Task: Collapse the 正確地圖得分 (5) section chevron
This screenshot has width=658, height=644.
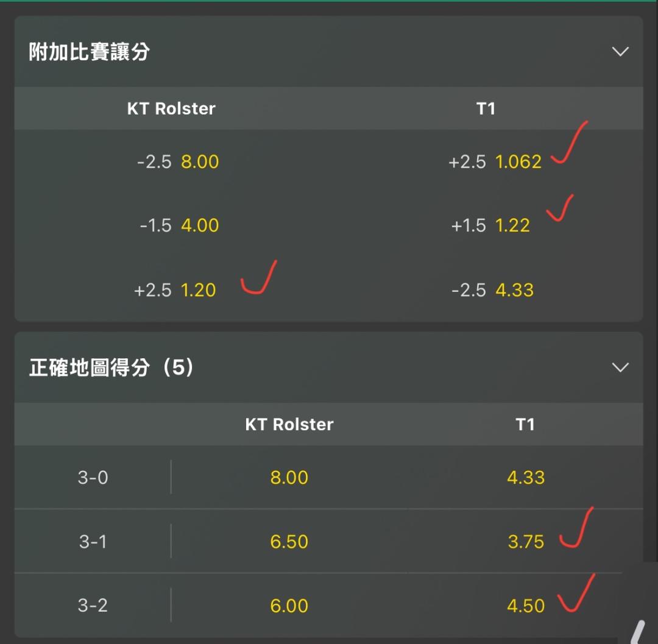Action: point(620,367)
